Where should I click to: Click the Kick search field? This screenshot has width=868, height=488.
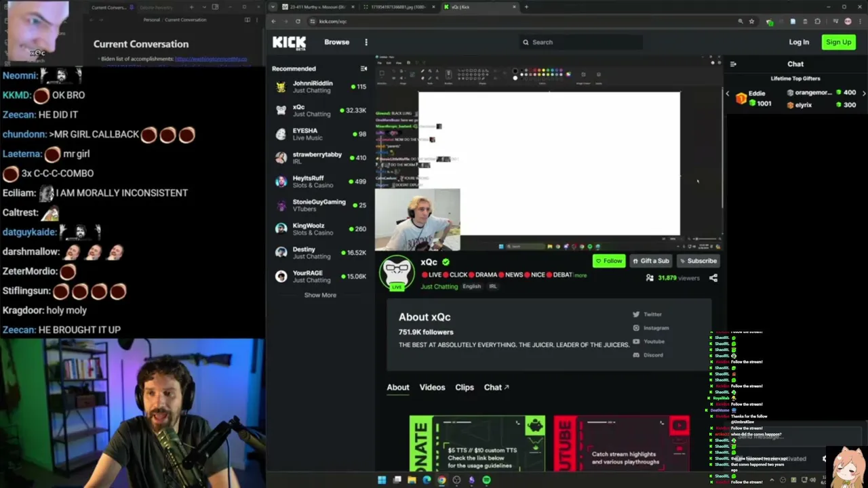coord(580,42)
